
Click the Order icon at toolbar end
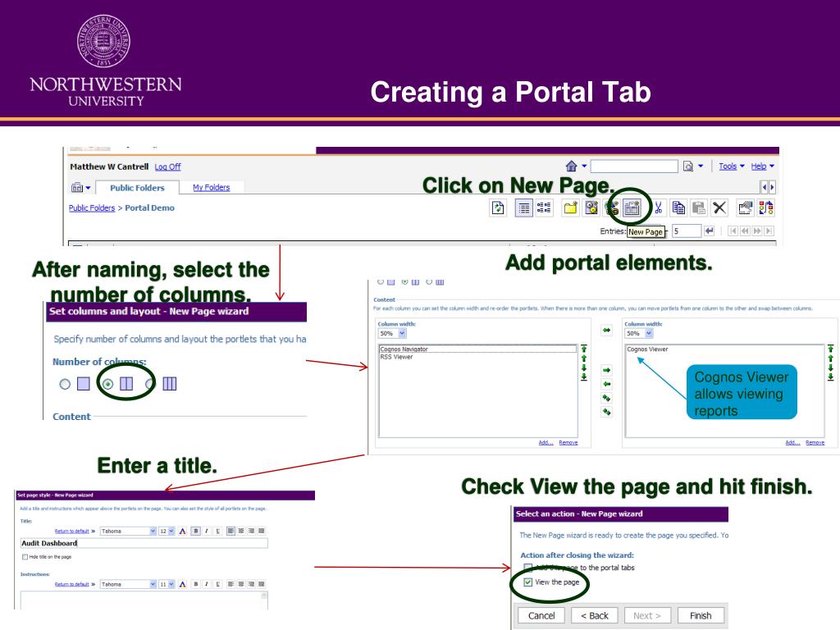pos(766,208)
